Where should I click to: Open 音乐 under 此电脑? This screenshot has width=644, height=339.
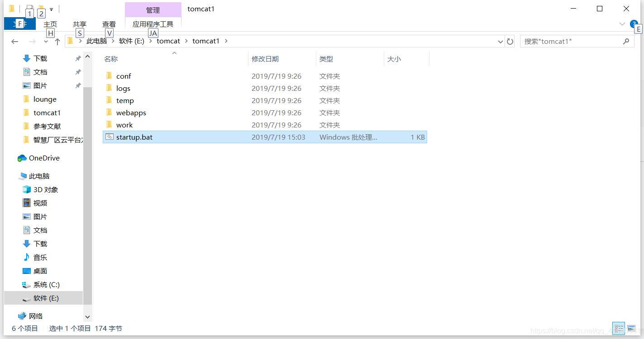pyautogui.click(x=40, y=257)
